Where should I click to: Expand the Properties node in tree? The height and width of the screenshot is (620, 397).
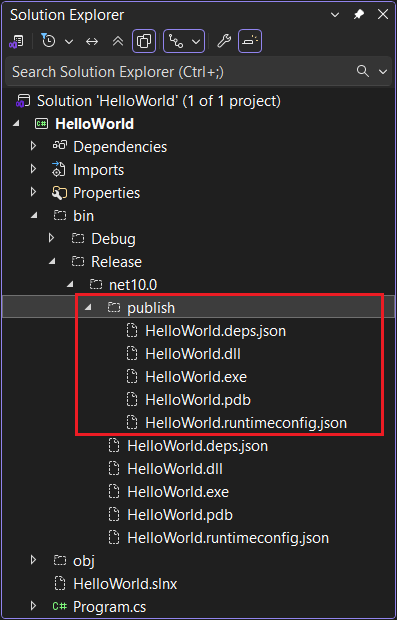34,192
